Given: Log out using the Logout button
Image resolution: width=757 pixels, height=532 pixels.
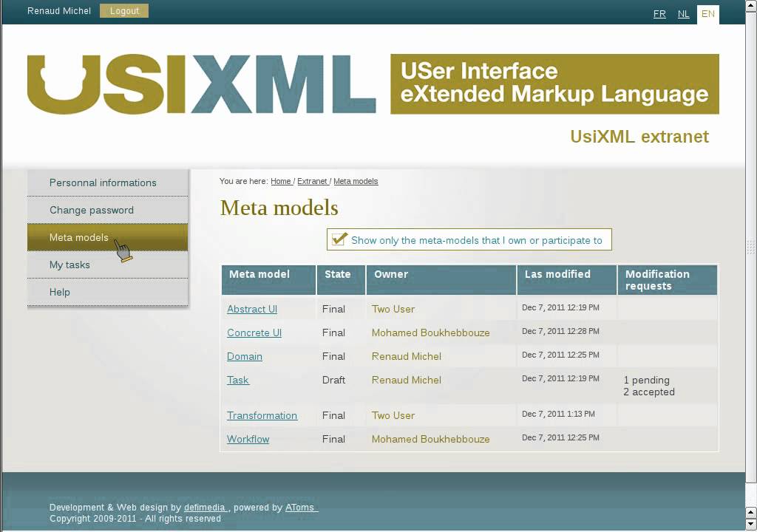Looking at the screenshot, I should pos(124,10).
